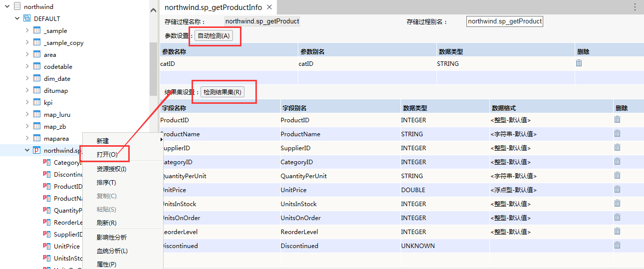Click the QuantityPerUnit field alias cell
The width and height of the screenshot is (644, 269).
340,176
